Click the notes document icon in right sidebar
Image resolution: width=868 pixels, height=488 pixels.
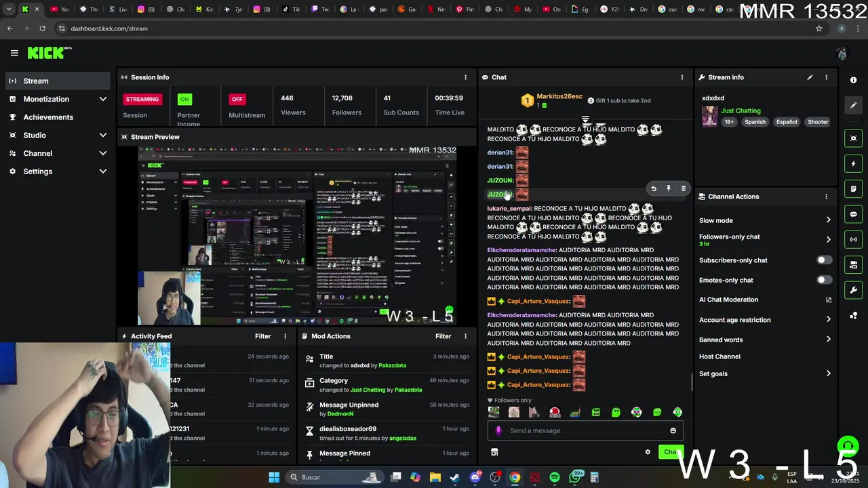click(x=854, y=188)
